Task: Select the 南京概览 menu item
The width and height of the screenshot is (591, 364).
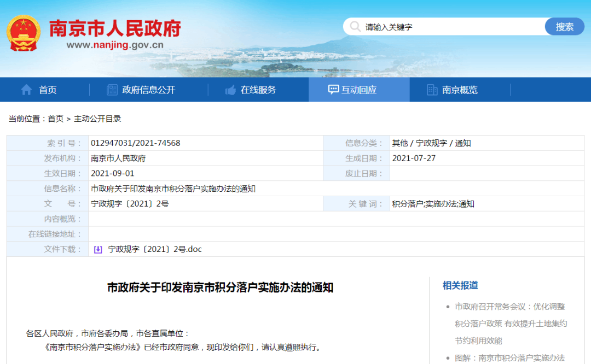Action: click(x=460, y=90)
